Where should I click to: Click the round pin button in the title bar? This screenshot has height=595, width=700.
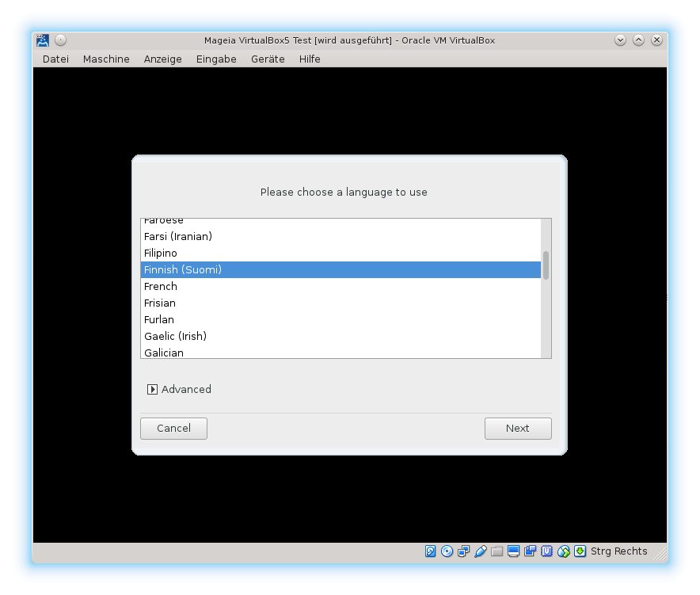click(x=60, y=40)
